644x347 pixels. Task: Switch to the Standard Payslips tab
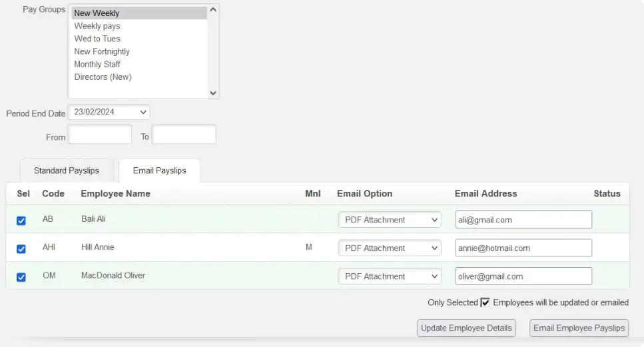[67, 171]
